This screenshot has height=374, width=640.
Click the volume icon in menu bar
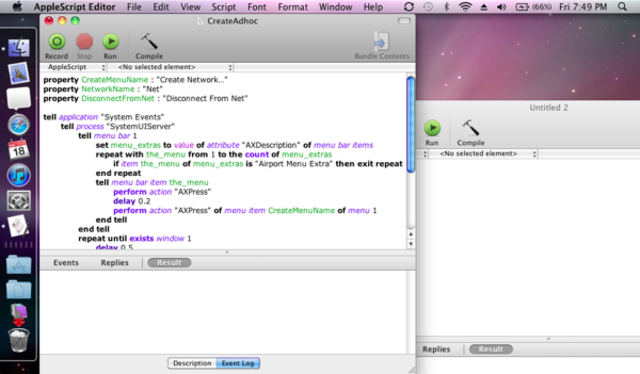coord(501,7)
